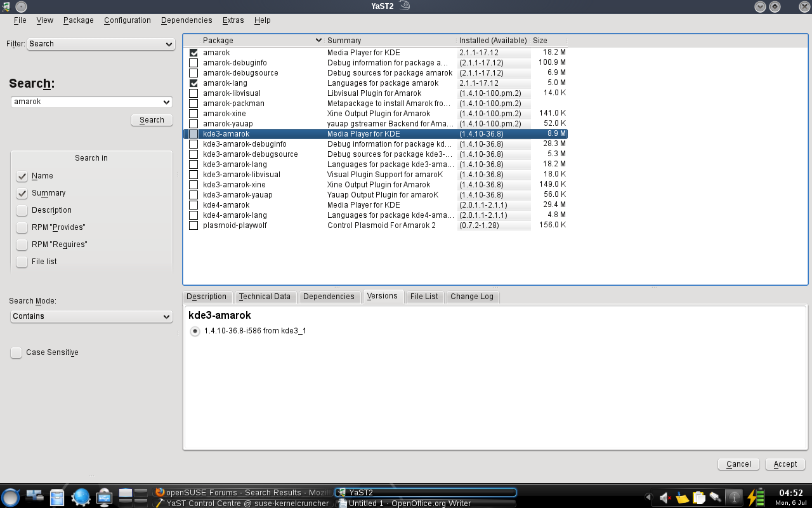Switch to the Technical Data tab
This screenshot has width=812, height=508.
point(265,297)
